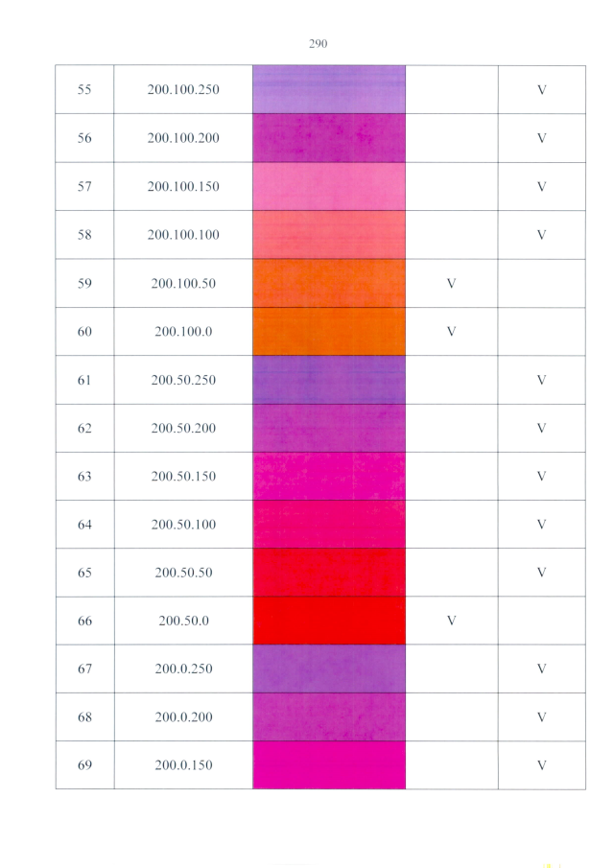Screen dimensions: 614x868
Task: Select the V mark in row 60
Action: coord(451,332)
